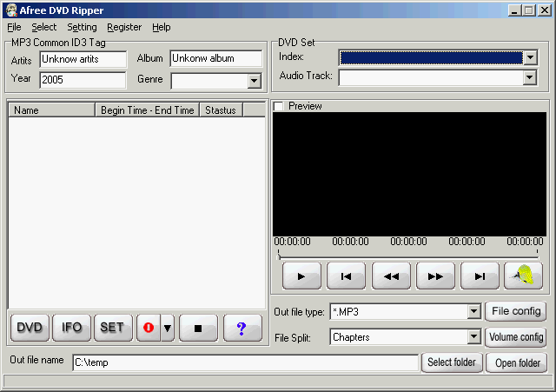The width and height of the screenshot is (556, 392).
Task: Click the Chapters File Split value
Action: pyautogui.click(x=351, y=337)
